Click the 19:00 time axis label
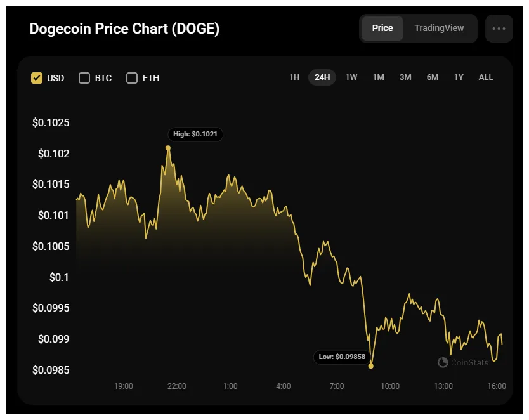This screenshot has height=420, width=529. click(x=124, y=386)
